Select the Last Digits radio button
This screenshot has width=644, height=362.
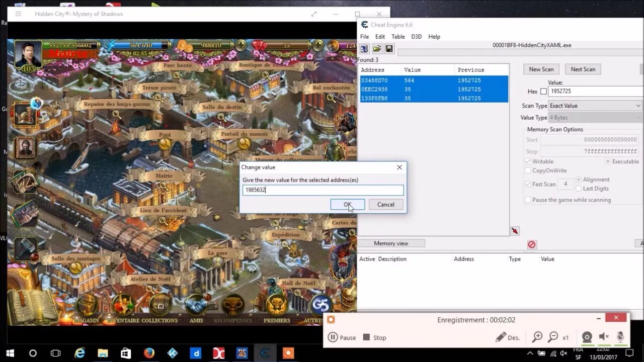(x=579, y=189)
